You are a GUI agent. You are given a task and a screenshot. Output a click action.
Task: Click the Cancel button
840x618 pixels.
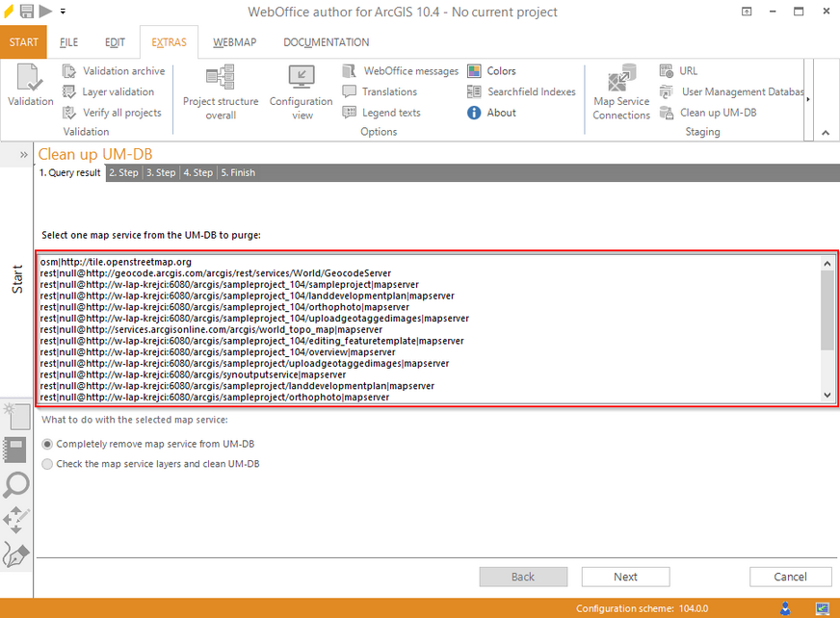(790, 577)
